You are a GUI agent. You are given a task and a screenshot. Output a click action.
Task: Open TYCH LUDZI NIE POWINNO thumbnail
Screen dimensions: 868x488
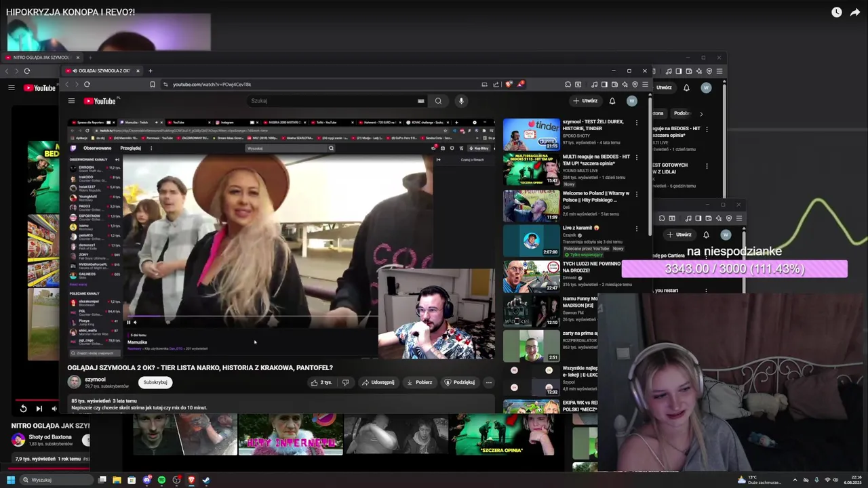[x=532, y=276]
